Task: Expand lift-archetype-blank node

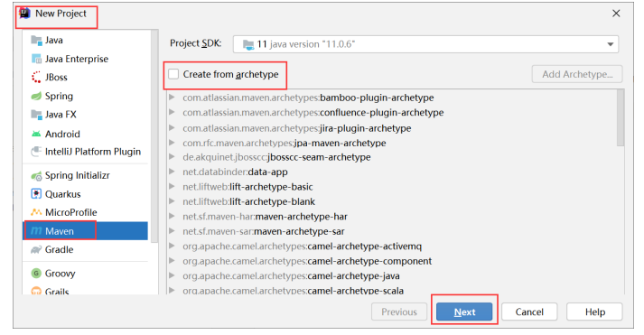Action: 173,201
